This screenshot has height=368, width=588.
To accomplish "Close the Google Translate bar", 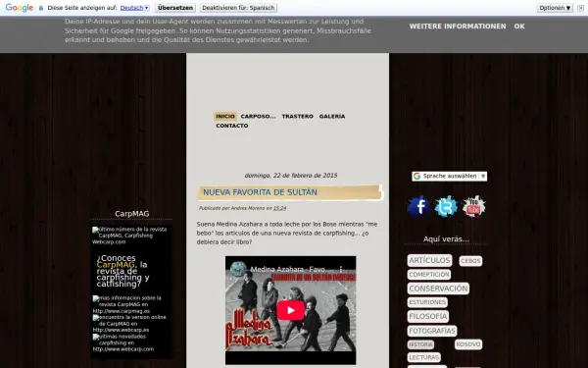I will [x=580, y=8].
